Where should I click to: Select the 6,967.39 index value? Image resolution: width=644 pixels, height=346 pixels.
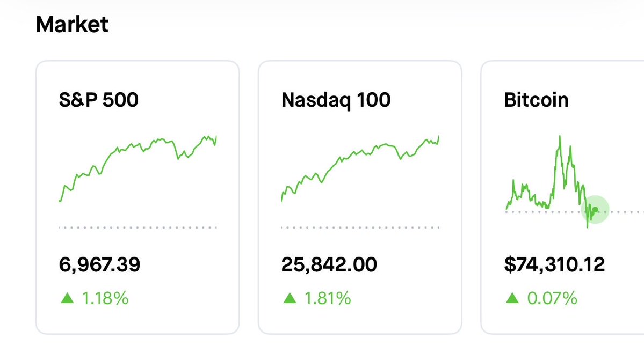tap(99, 264)
